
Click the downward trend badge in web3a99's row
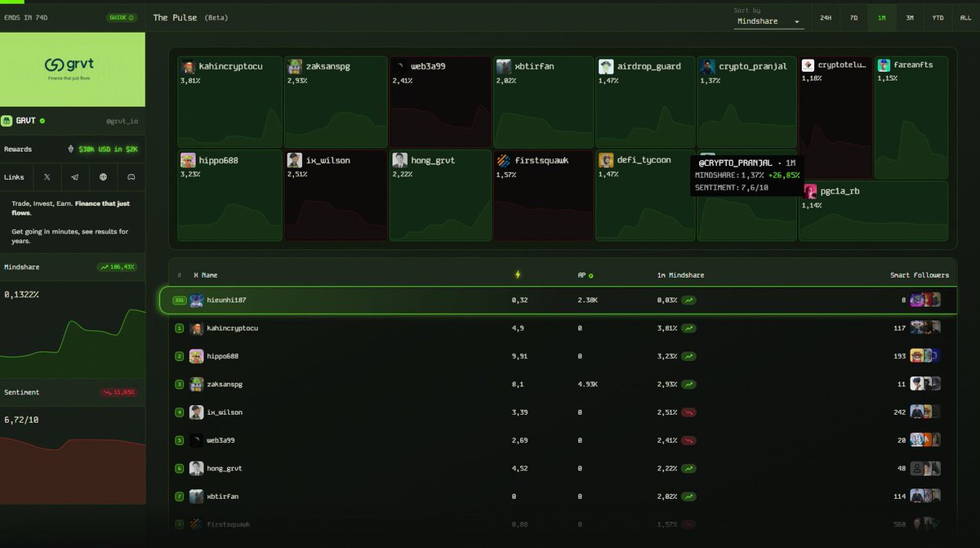click(x=689, y=440)
